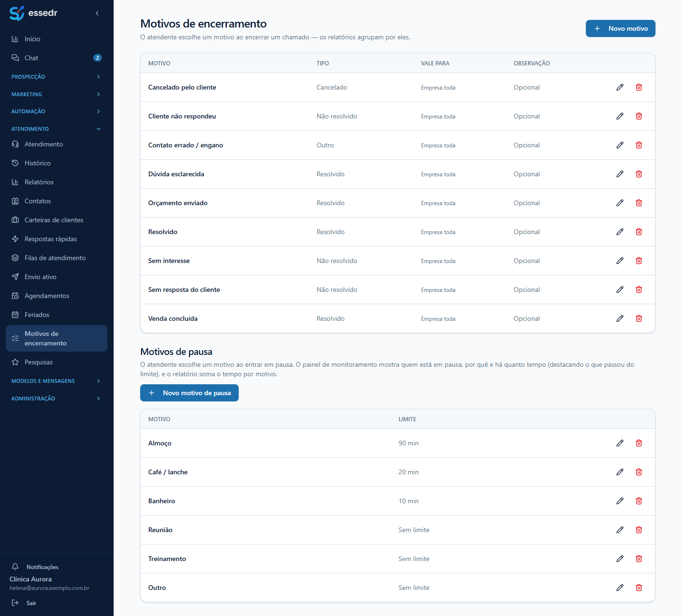Click the essedr logo
Image resolution: width=682 pixels, height=616 pixels.
click(33, 13)
